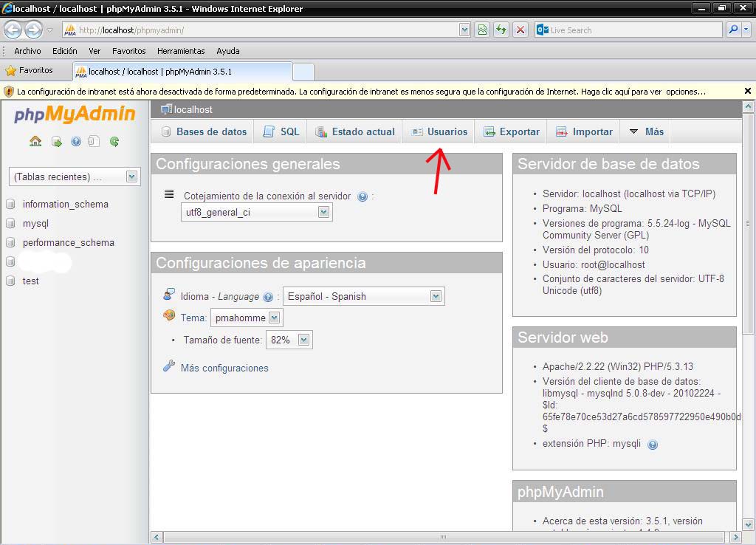Viewport: 756px width, 545px height.
Task: Click the help icon beside Idioma - Language
Action: point(269,297)
